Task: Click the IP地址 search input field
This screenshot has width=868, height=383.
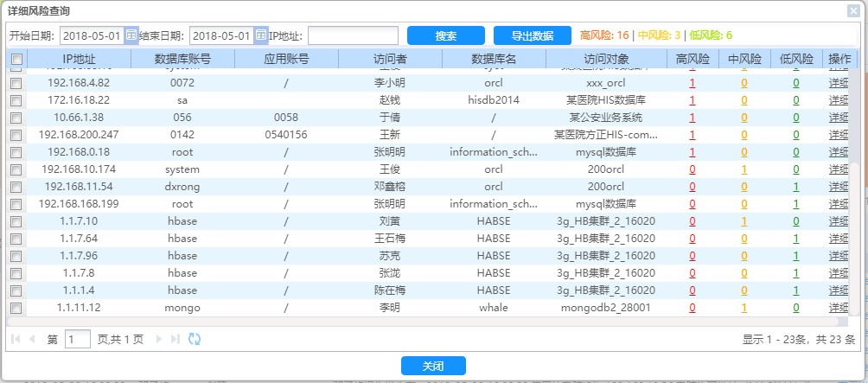Action: (x=353, y=35)
